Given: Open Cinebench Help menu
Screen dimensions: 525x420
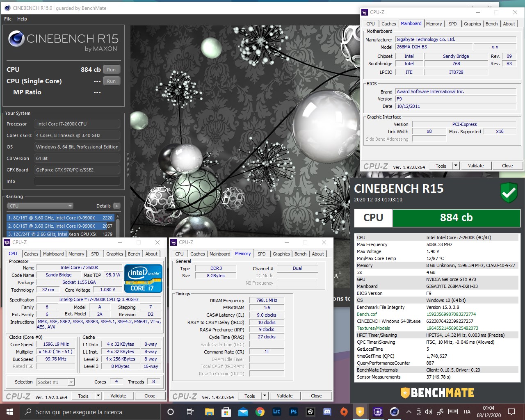Looking at the screenshot, I should (22, 19).
